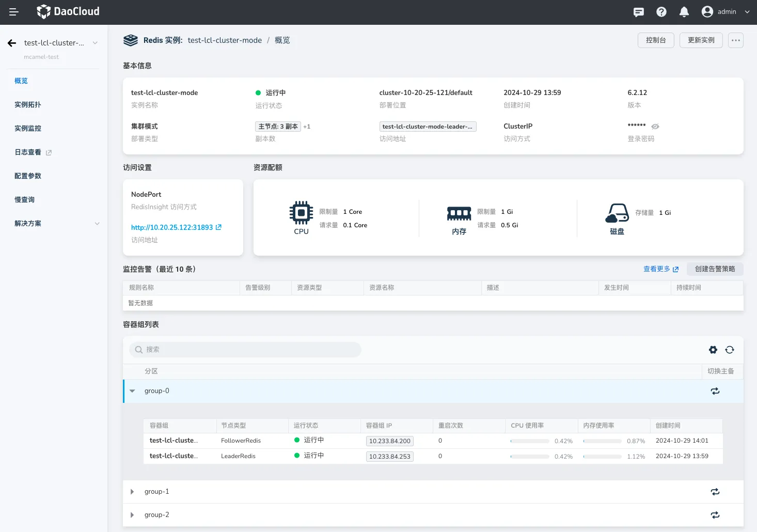
Task: Switch primary/standby for group-1
Action: (x=715, y=492)
